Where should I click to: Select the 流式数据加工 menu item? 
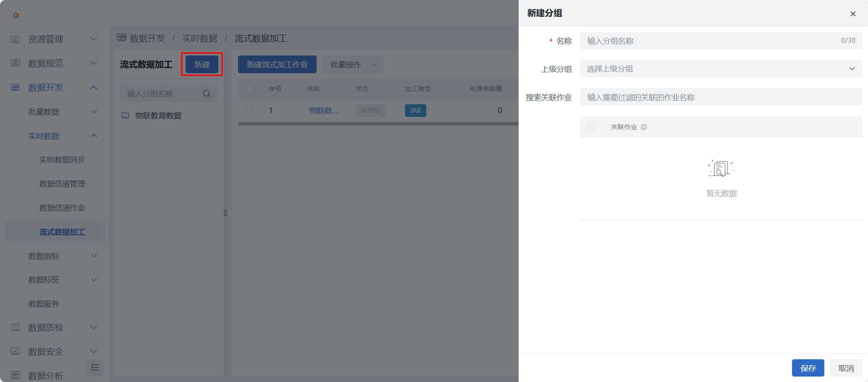tap(55, 232)
